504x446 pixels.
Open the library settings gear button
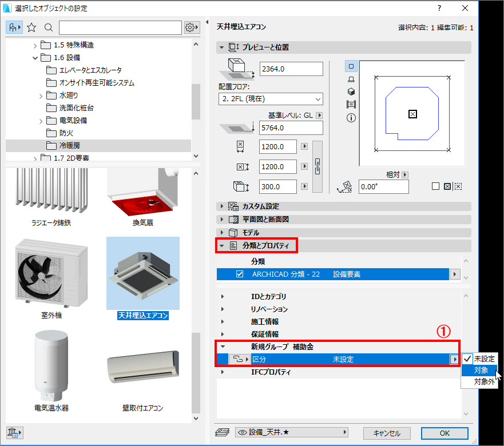pyautogui.click(x=192, y=27)
